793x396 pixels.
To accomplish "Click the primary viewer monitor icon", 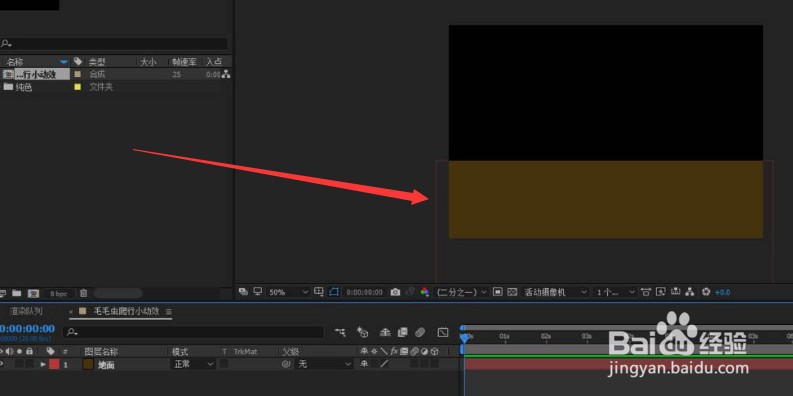I will click(257, 292).
